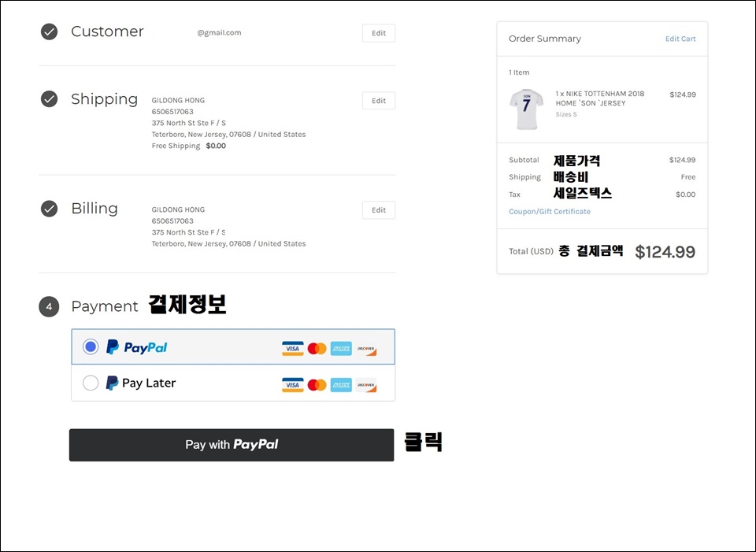756x552 pixels.
Task: Click the Shipping heading
Action: (104, 99)
